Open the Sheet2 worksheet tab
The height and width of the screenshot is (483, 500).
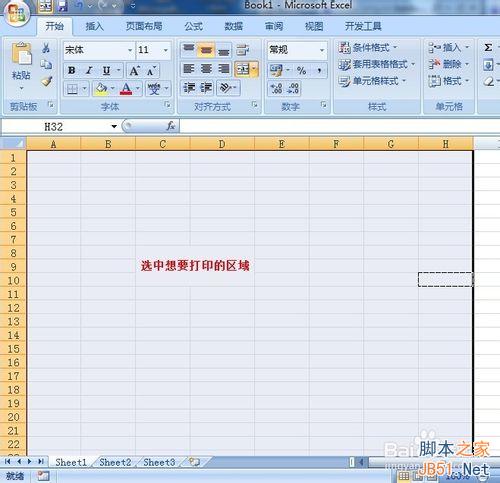[115, 462]
